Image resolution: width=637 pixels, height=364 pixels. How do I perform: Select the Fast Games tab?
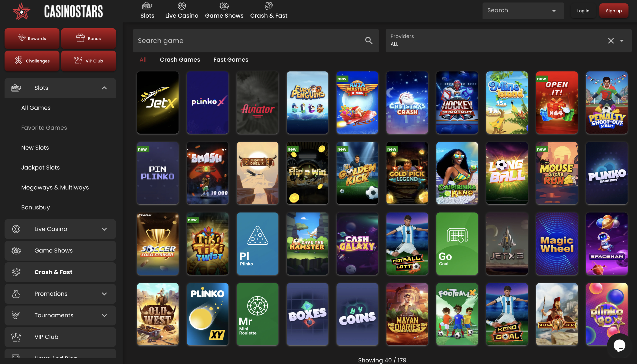click(x=230, y=60)
